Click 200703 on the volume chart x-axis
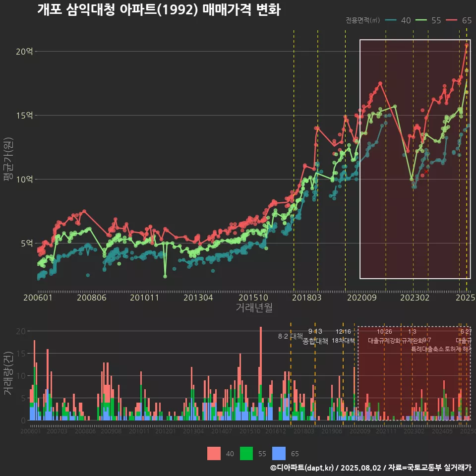Screen dimensions: 476x476 57,431
